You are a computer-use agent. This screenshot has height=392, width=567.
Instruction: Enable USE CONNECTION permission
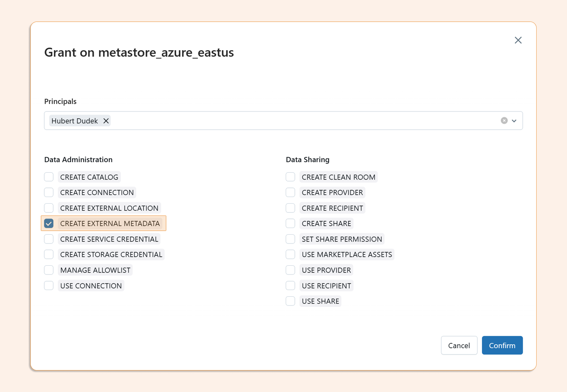pos(49,285)
